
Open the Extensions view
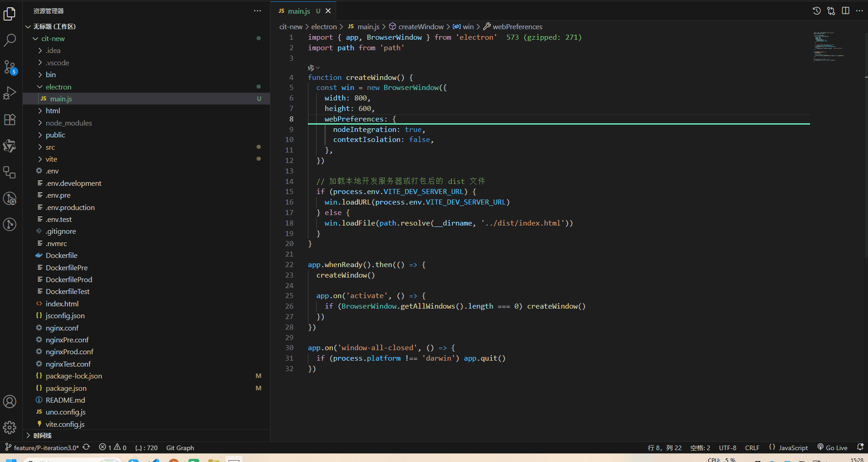(10, 120)
